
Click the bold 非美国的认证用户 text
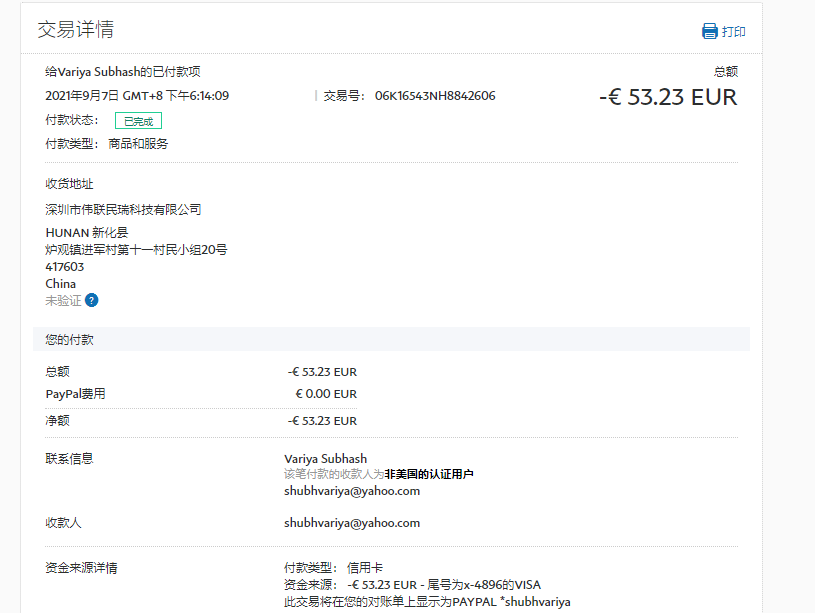[429, 474]
